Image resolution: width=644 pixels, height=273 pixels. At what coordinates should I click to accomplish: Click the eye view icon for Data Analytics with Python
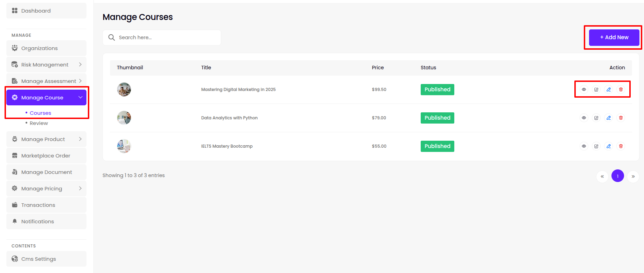tap(584, 118)
